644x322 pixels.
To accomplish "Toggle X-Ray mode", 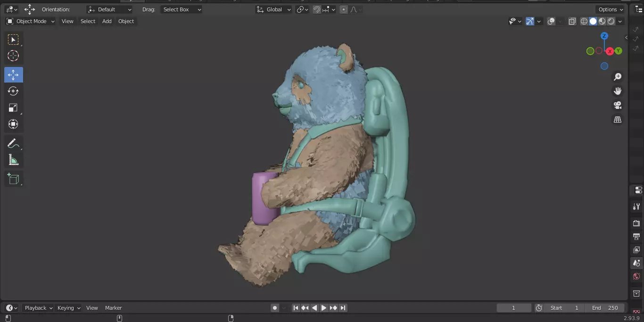I will pyautogui.click(x=572, y=21).
